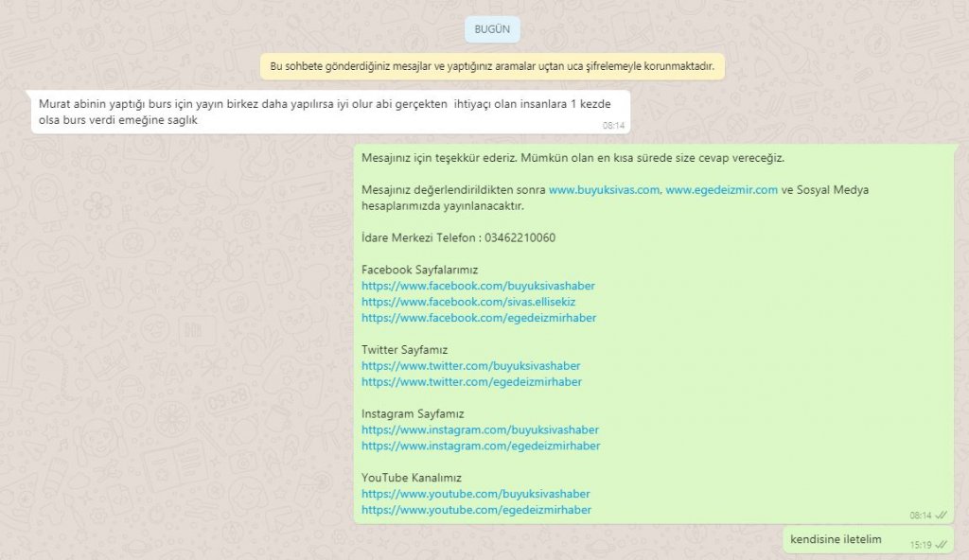Visit the instagram.com/egedeizmirhaber link
This screenshot has height=560, width=969.
(x=481, y=446)
